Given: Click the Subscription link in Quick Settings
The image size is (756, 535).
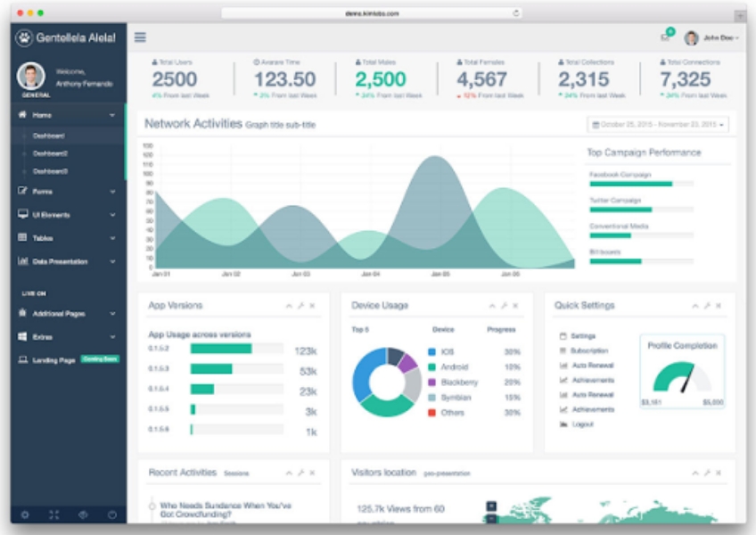Looking at the screenshot, I should coord(588,351).
